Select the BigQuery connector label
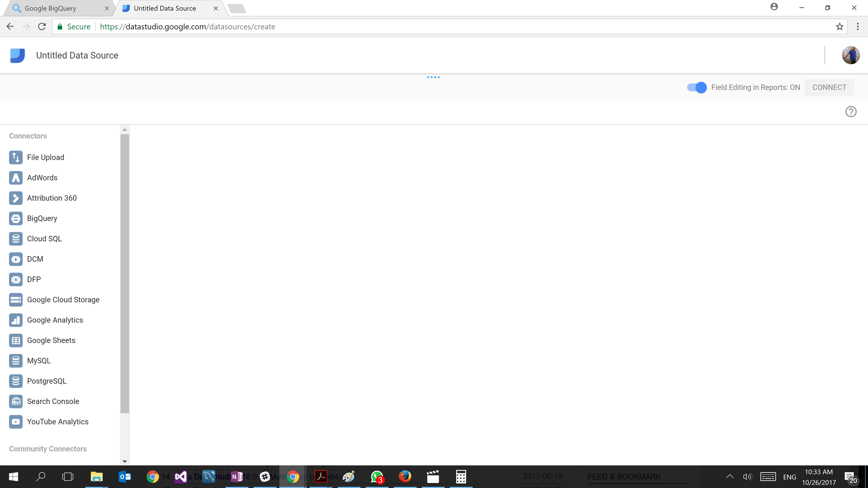The image size is (868, 488). (42, 218)
